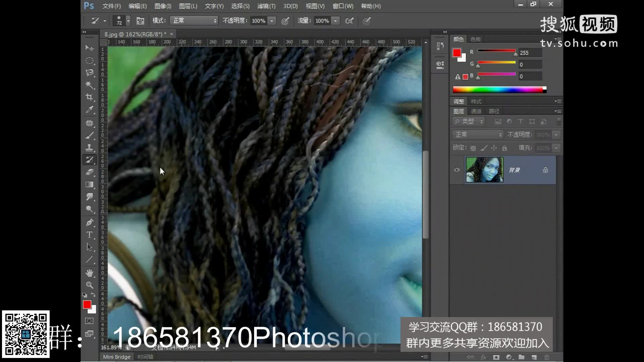Select the Eraser tool
Screen dimensions: 644x362
pos(89,172)
